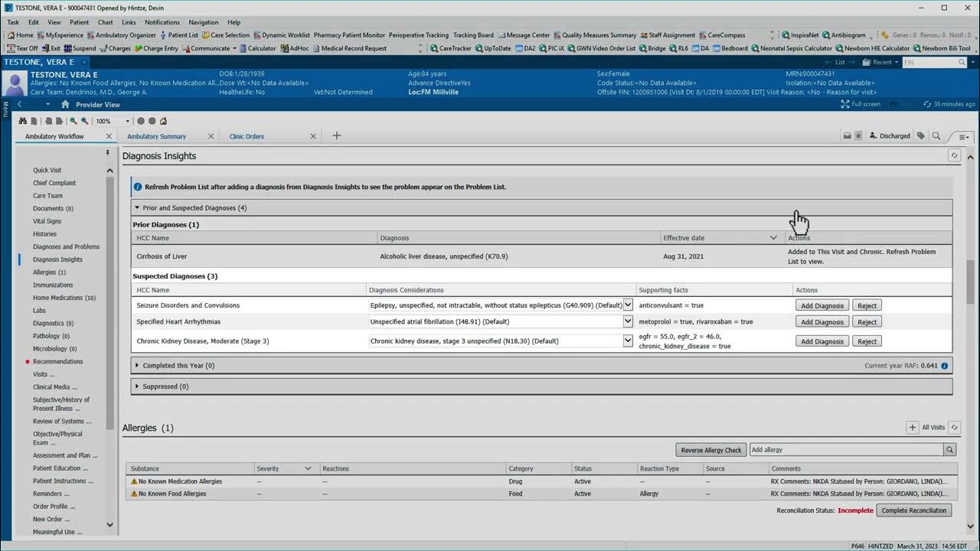Viewport: 980px width, 551px height.
Task: Click the allergy search magnifier icon
Action: [x=950, y=450]
